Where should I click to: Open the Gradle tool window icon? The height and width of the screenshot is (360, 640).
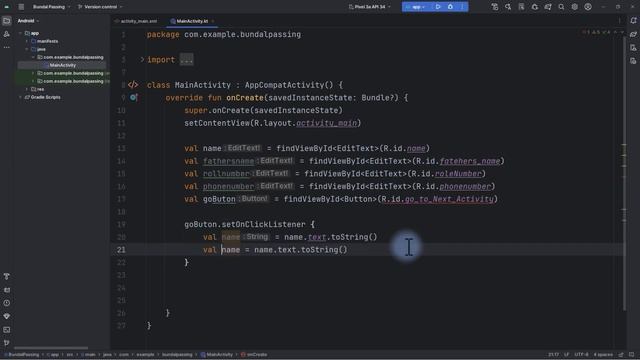click(x=633, y=34)
